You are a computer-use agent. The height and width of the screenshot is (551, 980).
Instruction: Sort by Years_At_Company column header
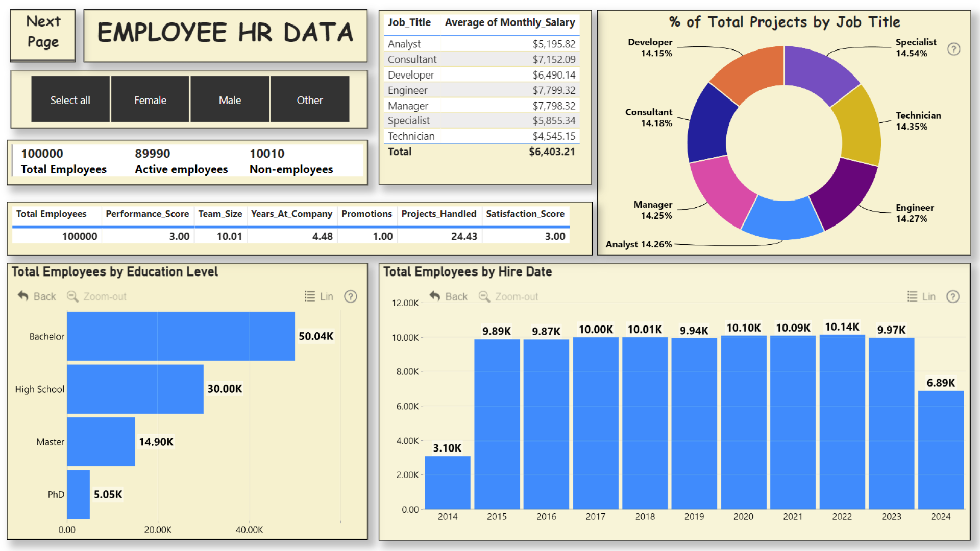(291, 214)
